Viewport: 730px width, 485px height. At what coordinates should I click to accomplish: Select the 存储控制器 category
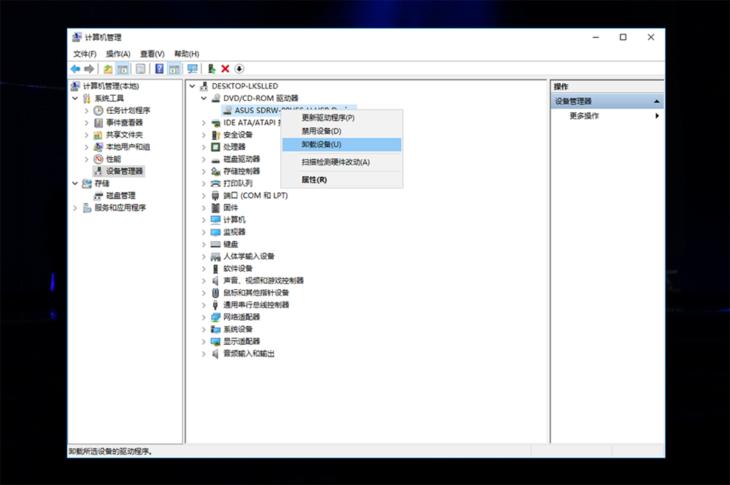coord(242,171)
